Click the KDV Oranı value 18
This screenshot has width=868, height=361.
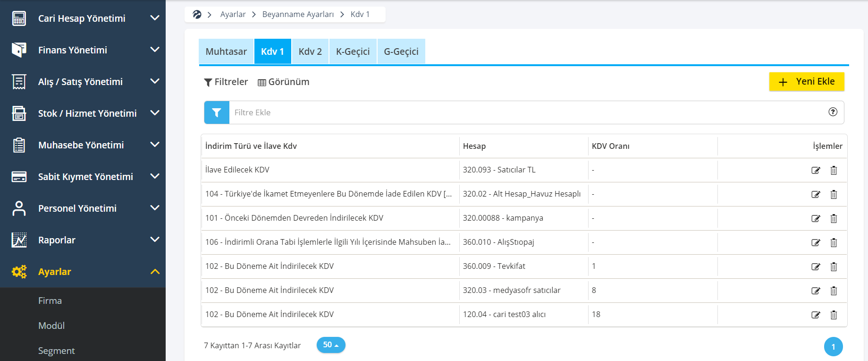pos(596,314)
